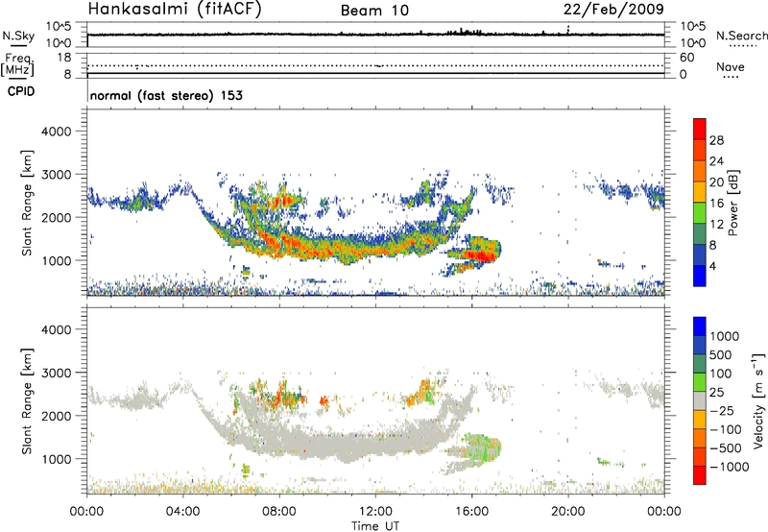Click the date "22/Feb/2009"
The height and width of the screenshot is (532, 768).
click(613, 10)
